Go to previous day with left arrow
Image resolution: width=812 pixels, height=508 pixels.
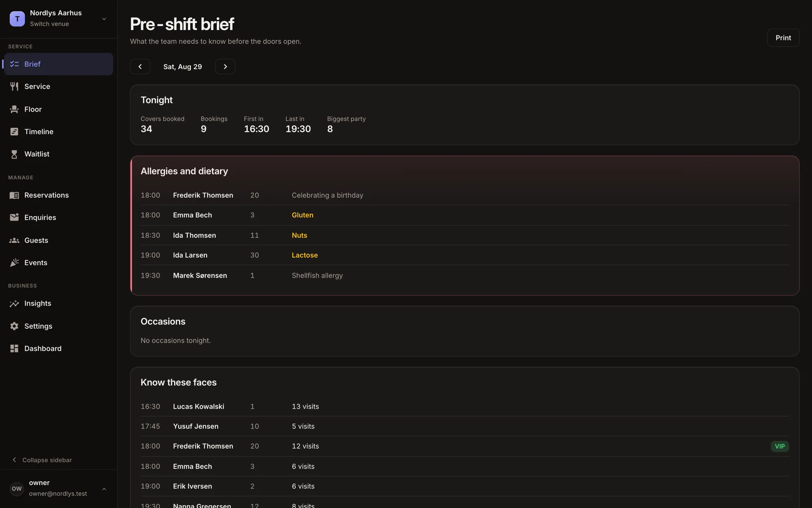[140, 67]
